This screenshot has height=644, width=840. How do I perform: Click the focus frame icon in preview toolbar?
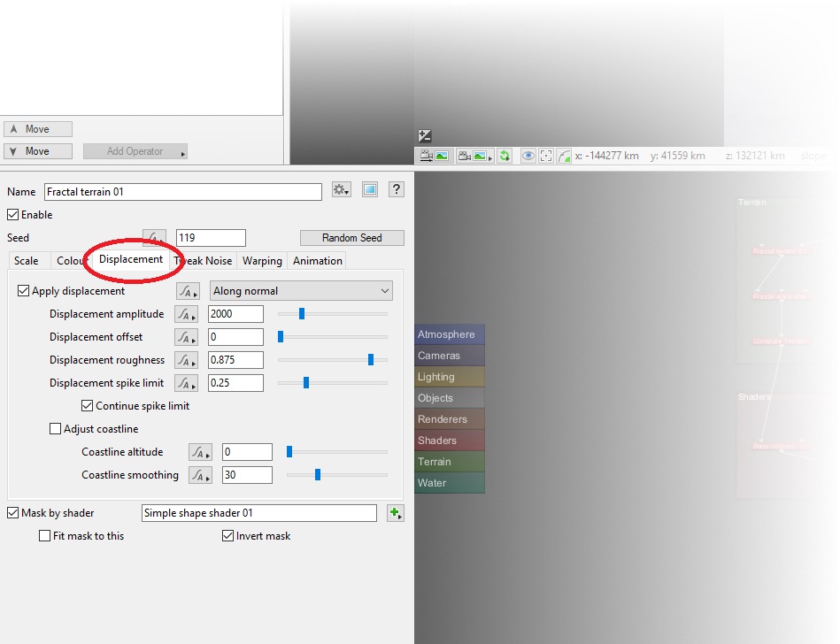pos(546,156)
